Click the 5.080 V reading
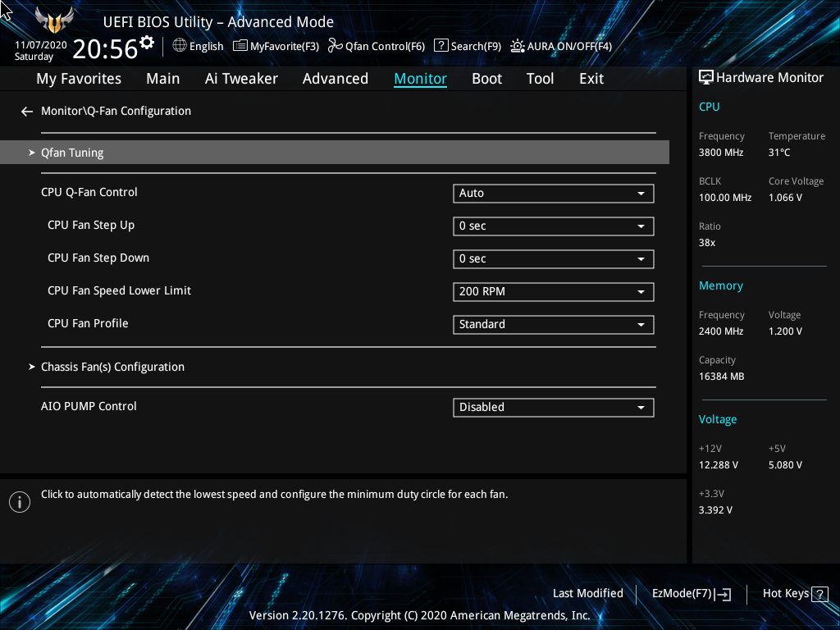Screen dimensions: 840x630 785,465
